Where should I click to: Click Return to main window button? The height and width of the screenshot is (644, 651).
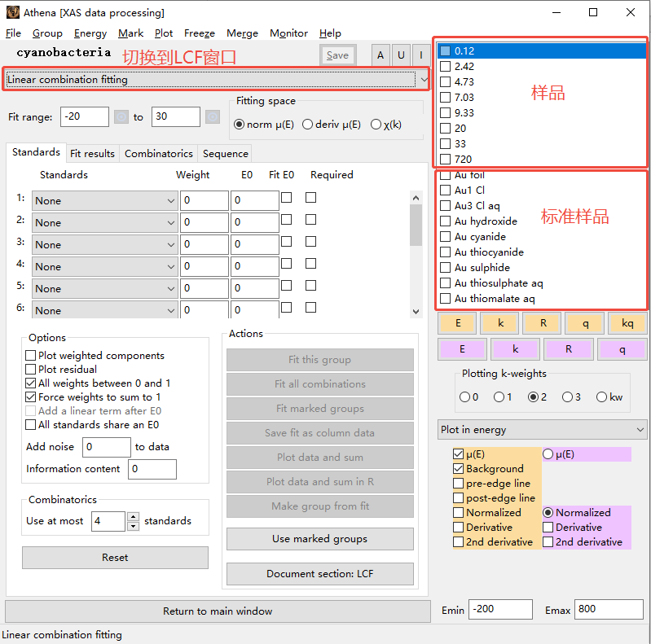[x=218, y=611]
